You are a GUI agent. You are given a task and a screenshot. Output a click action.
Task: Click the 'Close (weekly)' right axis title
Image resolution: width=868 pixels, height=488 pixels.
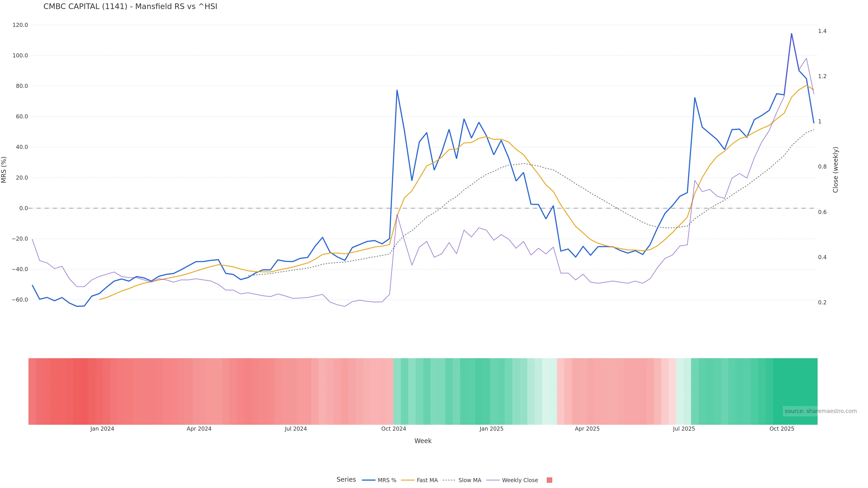tap(835, 170)
